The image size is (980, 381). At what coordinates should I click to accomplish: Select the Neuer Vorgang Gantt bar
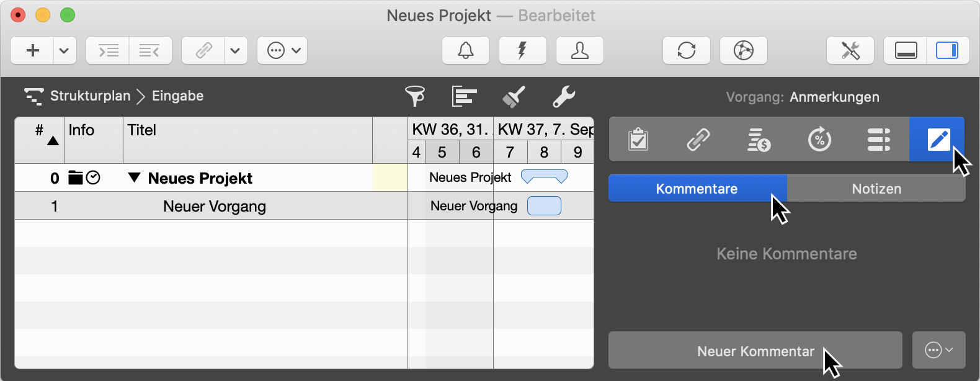544,205
